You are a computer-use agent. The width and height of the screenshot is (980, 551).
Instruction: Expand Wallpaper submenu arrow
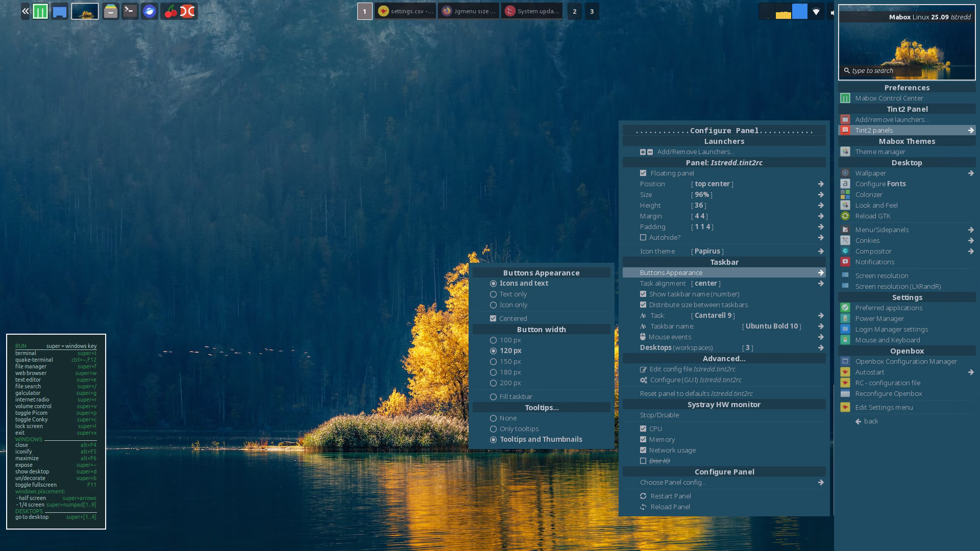[970, 173]
